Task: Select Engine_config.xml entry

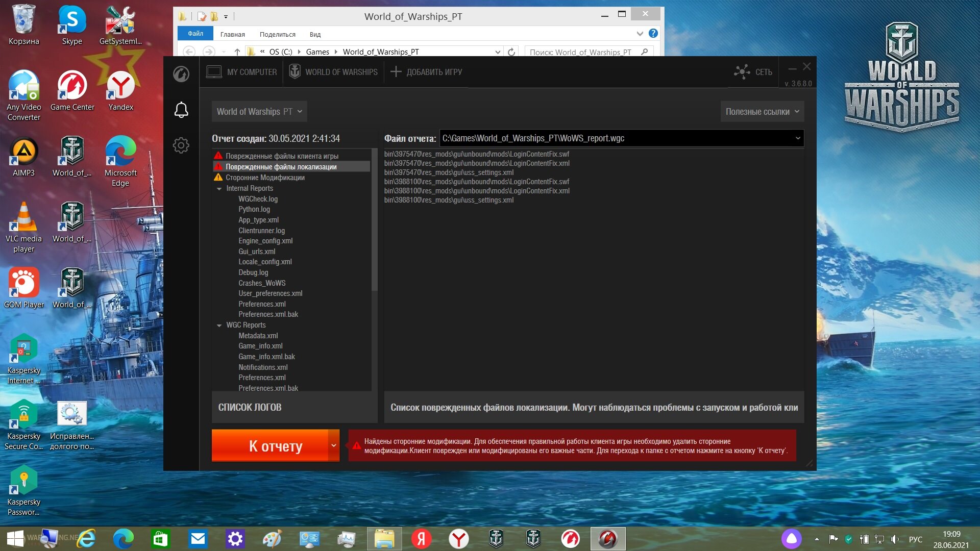Action: click(x=265, y=241)
